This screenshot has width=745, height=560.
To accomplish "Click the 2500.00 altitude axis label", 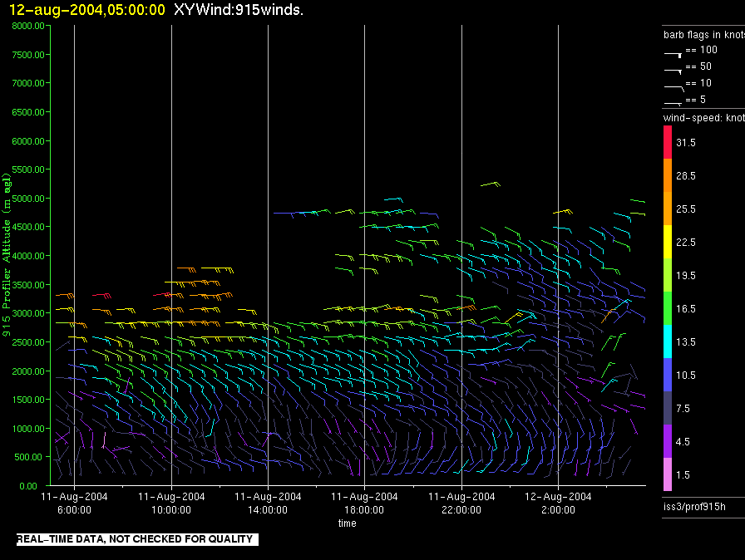I will pyautogui.click(x=28, y=342).
